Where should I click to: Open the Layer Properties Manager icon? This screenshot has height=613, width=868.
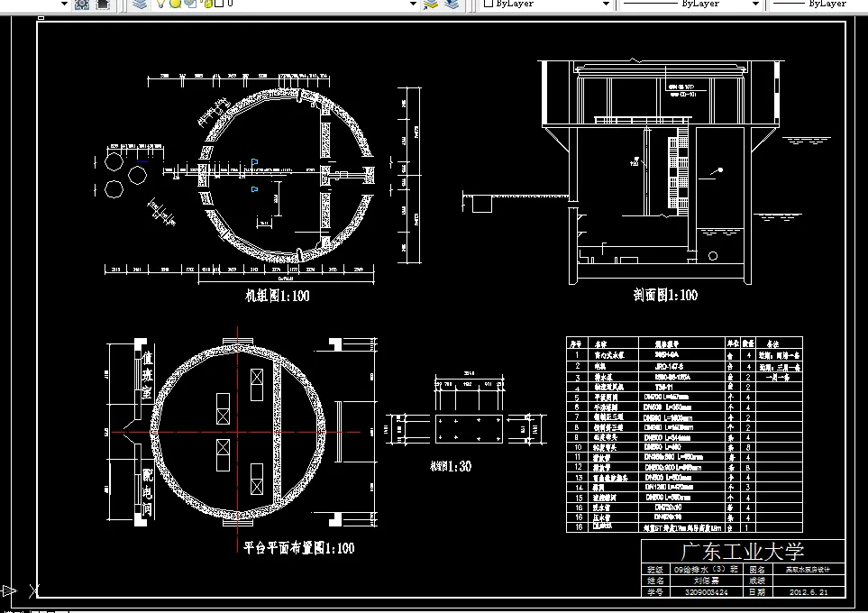(x=140, y=4)
